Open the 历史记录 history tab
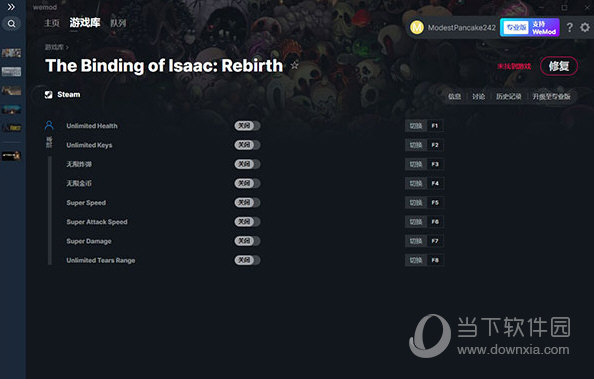 pyautogui.click(x=509, y=97)
